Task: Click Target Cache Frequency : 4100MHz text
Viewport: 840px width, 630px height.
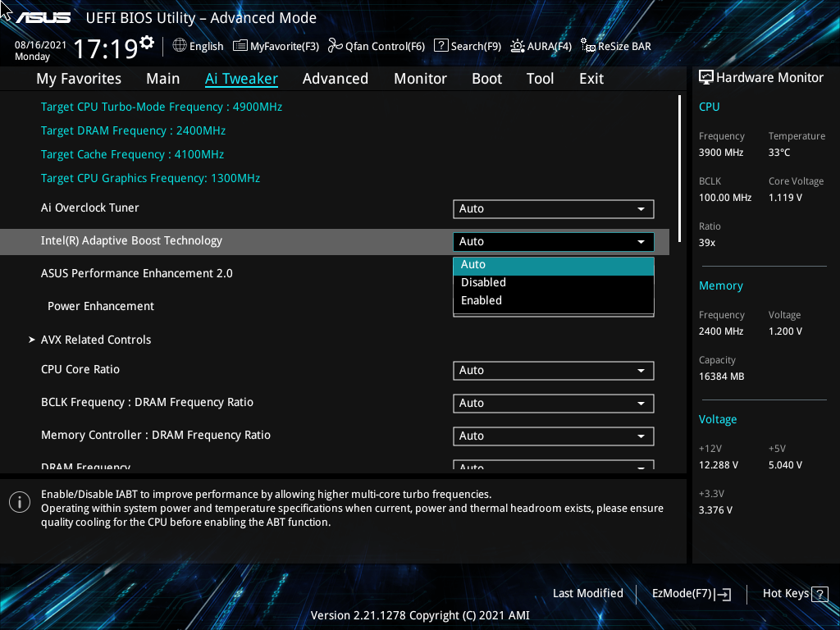Action: (x=132, y=155)
